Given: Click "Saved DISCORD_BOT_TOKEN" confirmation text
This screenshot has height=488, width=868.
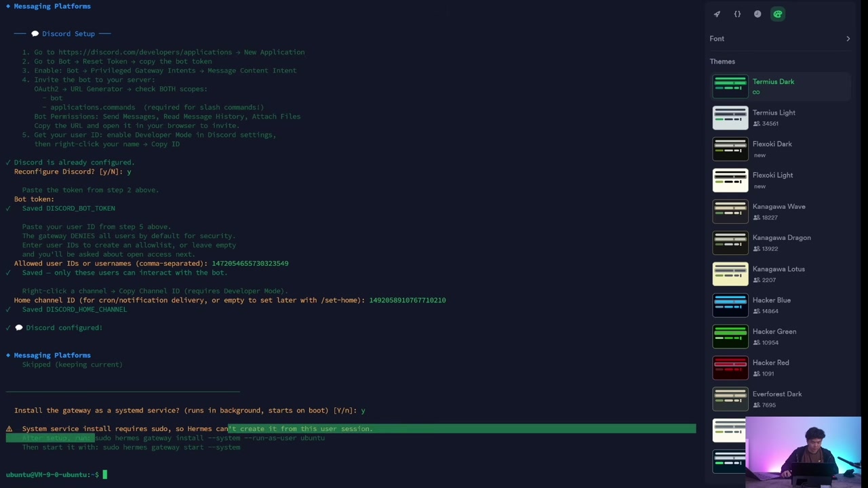Looking at the screenshot, I should tap(68, 208).
